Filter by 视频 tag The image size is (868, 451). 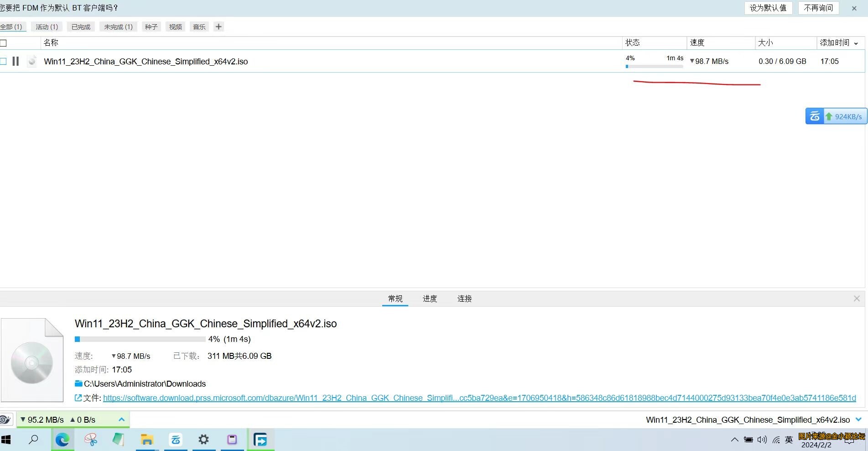coord(176,27)
